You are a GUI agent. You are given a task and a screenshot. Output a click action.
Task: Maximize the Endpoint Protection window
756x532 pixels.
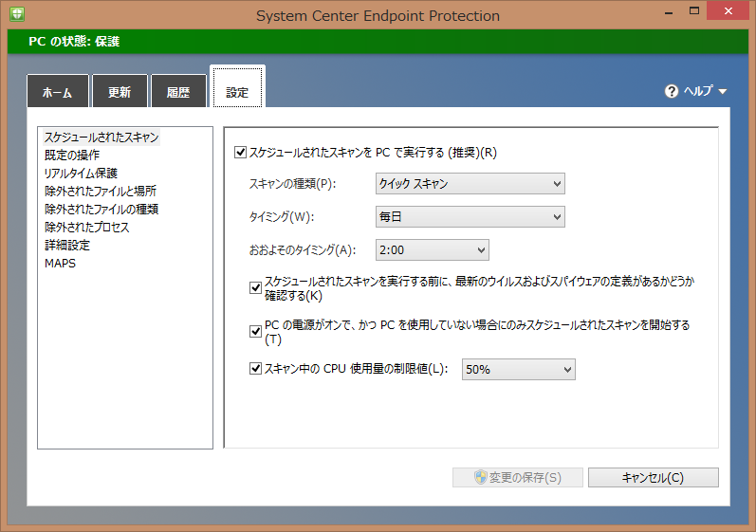(x=694, y=11)
